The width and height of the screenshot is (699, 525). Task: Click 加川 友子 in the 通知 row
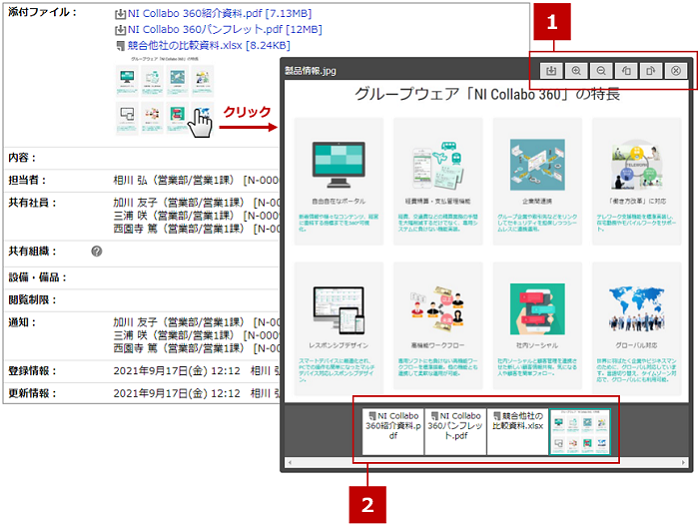click(135, 322)
